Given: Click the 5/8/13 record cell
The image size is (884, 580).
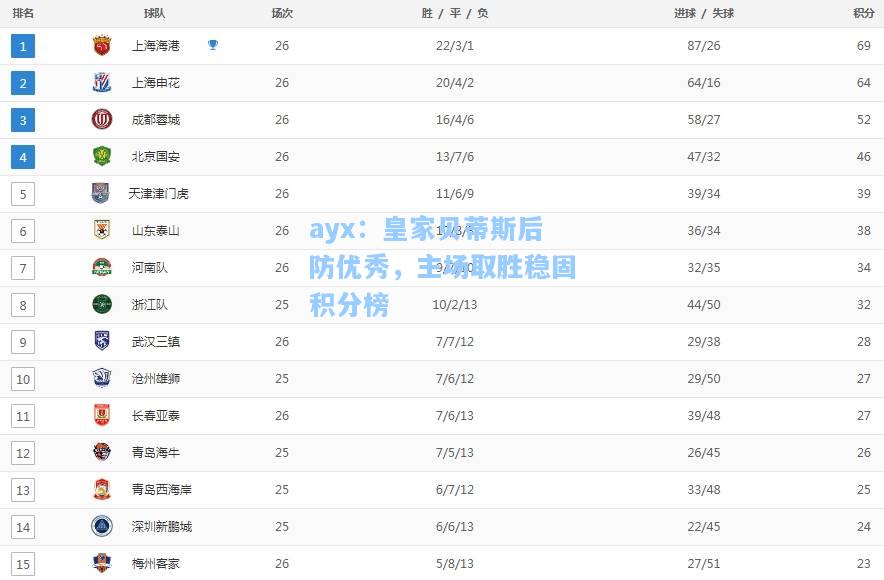Looking at the screenshot, I should pyautogui.click(x=454, y=563).
